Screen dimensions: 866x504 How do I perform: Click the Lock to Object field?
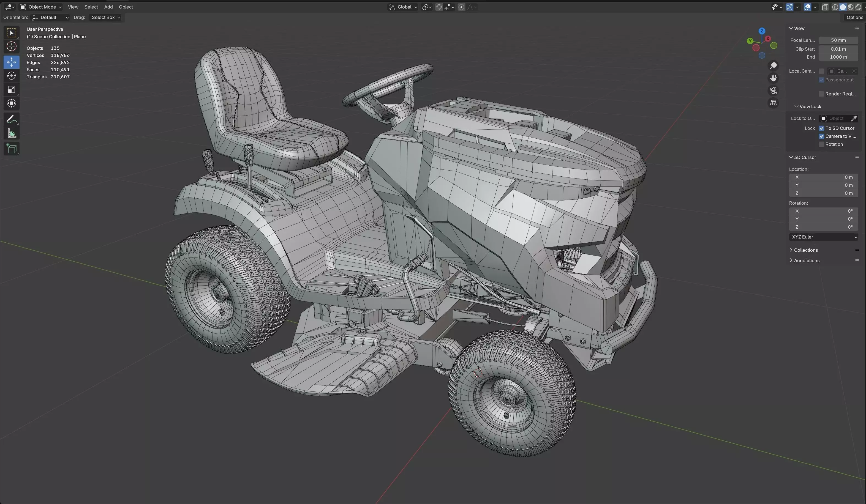(835, 119)
